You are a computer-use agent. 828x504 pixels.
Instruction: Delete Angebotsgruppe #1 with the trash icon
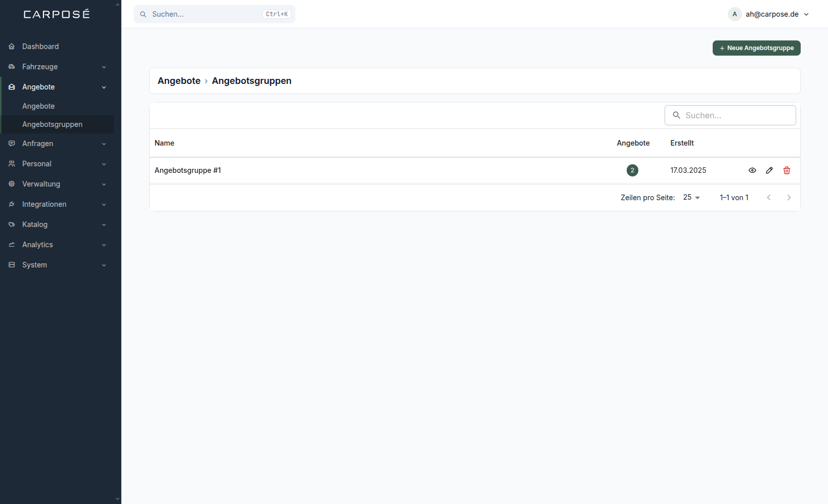(787, 170)
